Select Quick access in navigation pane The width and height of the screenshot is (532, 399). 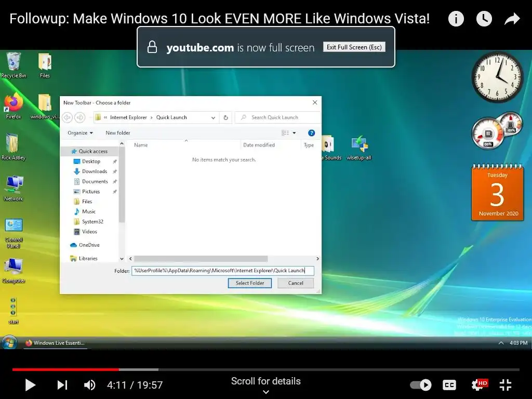pyautogui.click(x=89, y=151)
